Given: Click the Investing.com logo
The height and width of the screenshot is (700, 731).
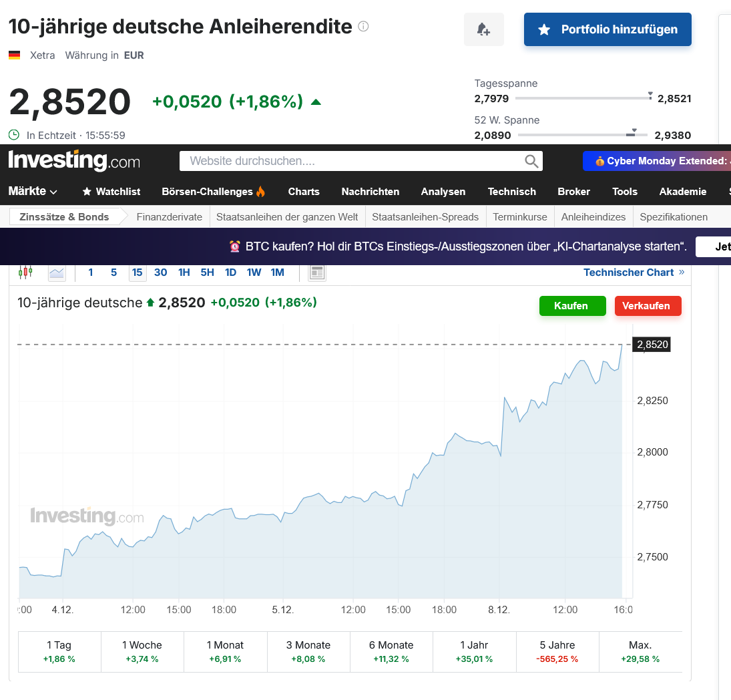Looking at the screenshot, I should (x=74, y=161).
